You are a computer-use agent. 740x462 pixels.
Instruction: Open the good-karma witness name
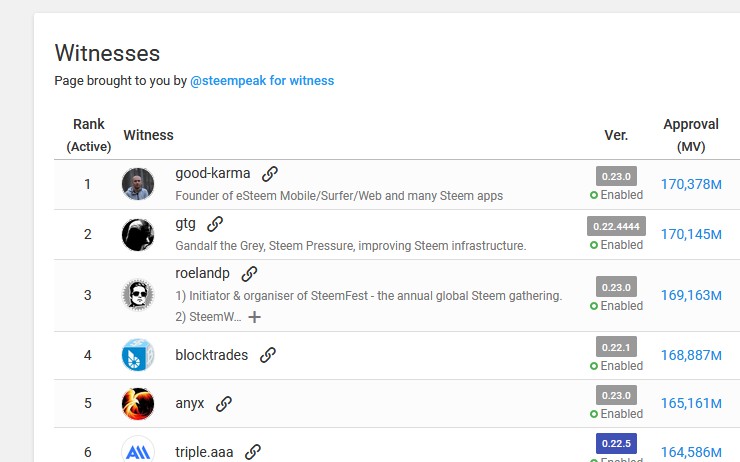pos(213,173)
